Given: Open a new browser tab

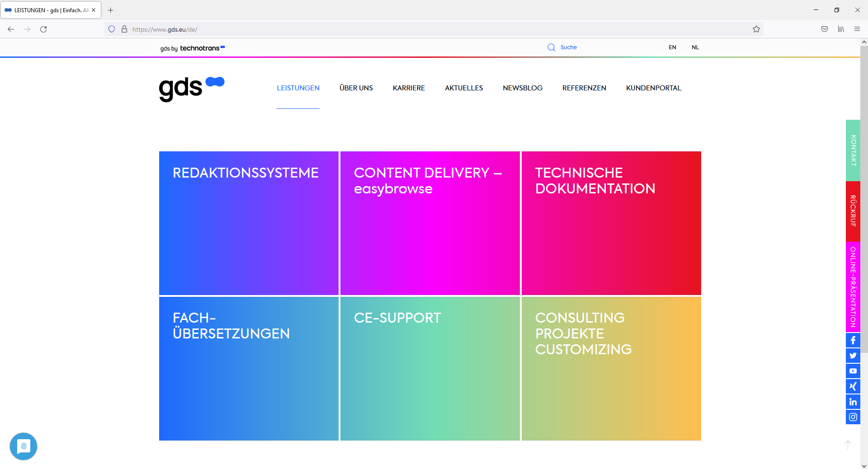Looking at the screenshot, I should coord(111,10).
